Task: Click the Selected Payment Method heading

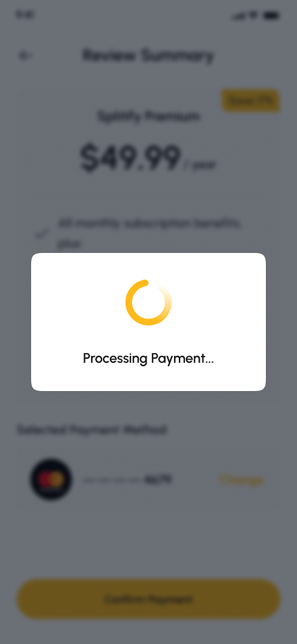Action: pyautogui.click(x=92, y=430)
